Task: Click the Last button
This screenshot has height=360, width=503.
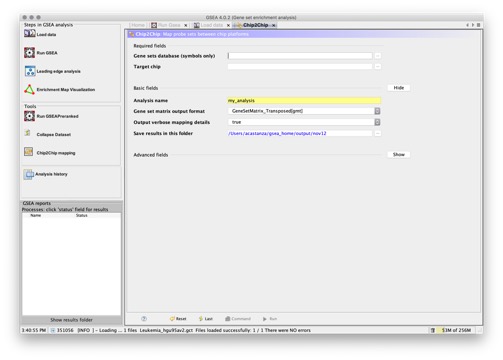Action: [206, 319]
